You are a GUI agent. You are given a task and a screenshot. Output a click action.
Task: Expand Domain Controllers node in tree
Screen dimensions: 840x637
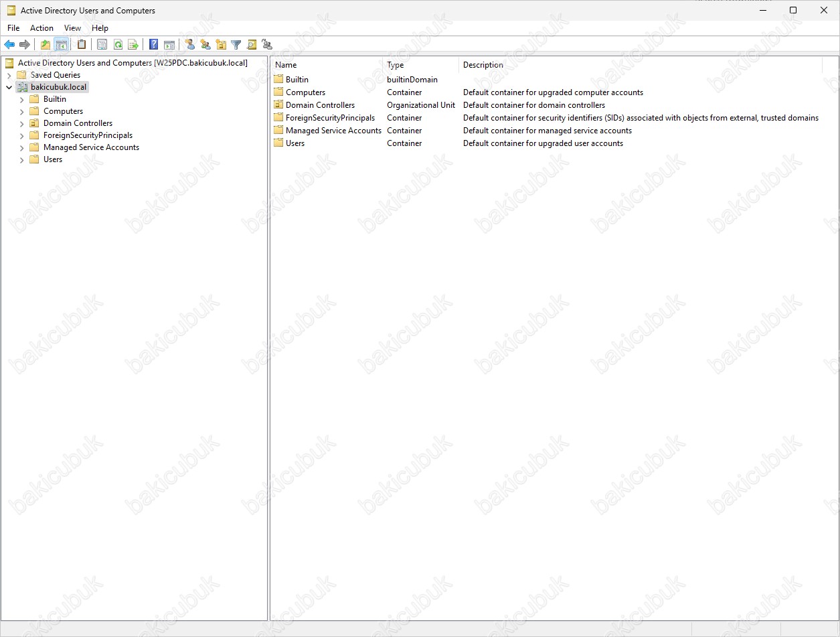tap(21, 123)
